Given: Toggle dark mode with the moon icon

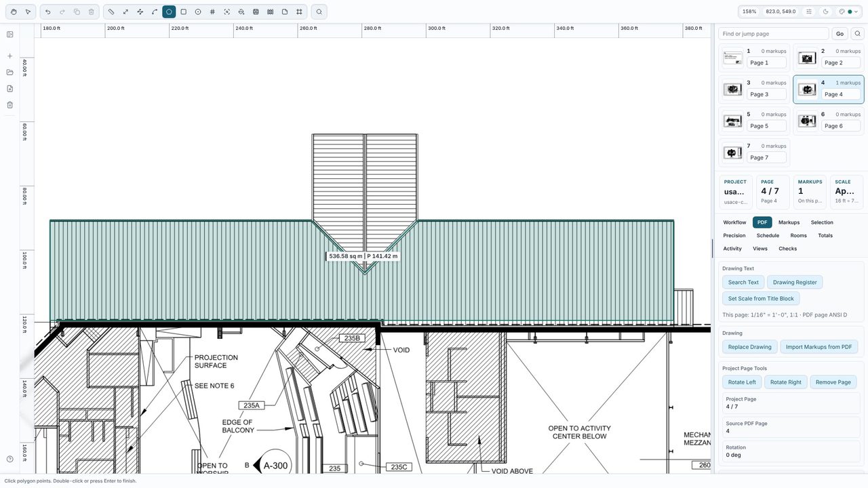Looking at the screenshot, I should (825, 12).
